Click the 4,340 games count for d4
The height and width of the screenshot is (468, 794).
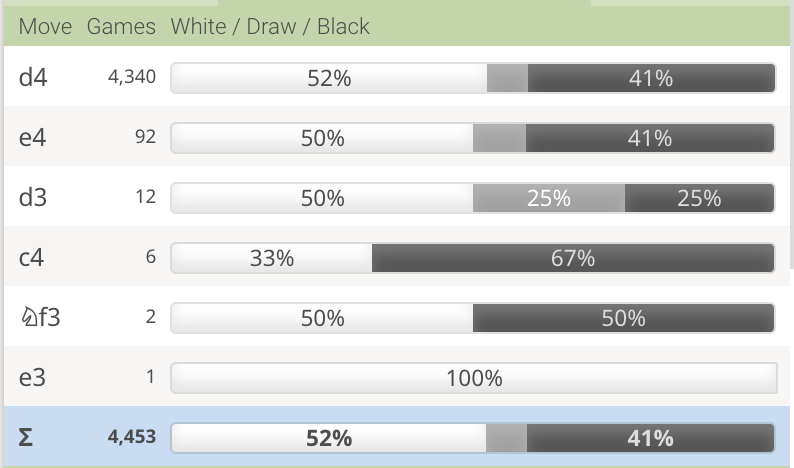pos(131,77)
